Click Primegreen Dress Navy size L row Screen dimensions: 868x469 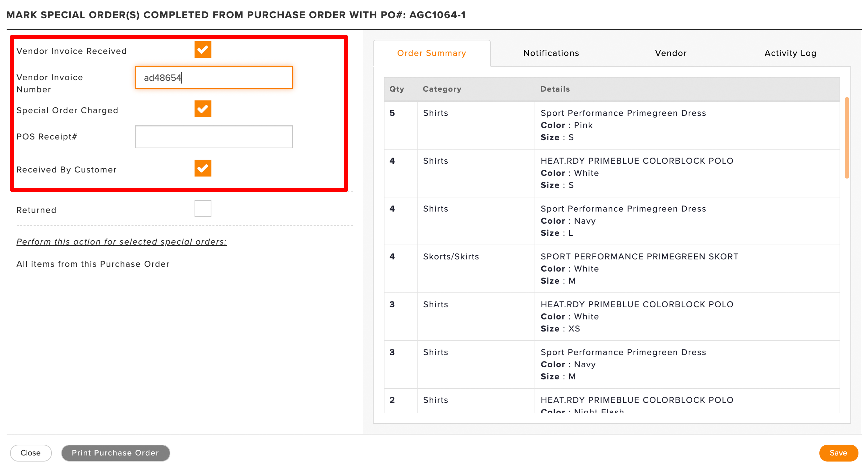612,221
